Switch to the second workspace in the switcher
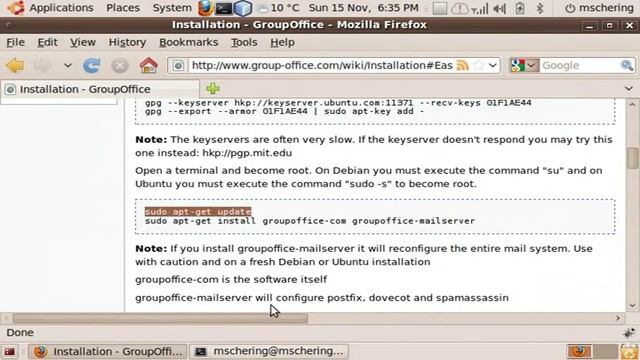Screen dimensions: 640x360 [x=605, y=351]
